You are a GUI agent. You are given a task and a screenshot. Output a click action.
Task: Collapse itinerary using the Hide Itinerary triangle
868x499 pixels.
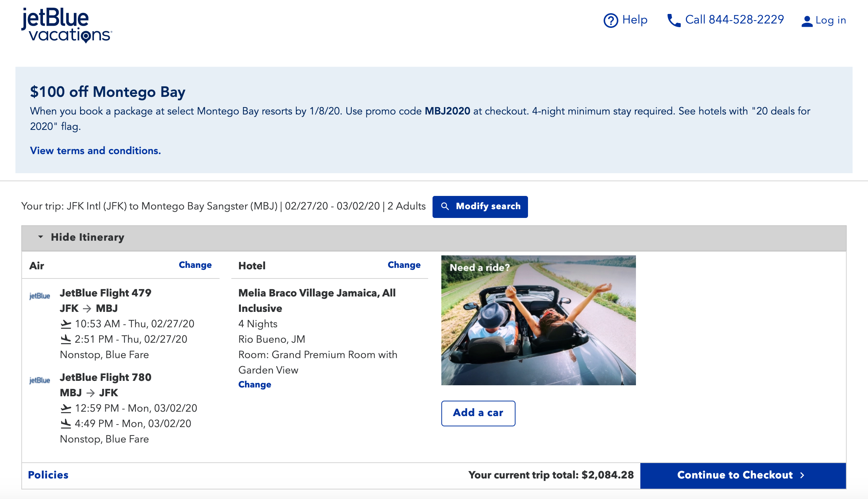pyautogui.click(x=40, y=237)
